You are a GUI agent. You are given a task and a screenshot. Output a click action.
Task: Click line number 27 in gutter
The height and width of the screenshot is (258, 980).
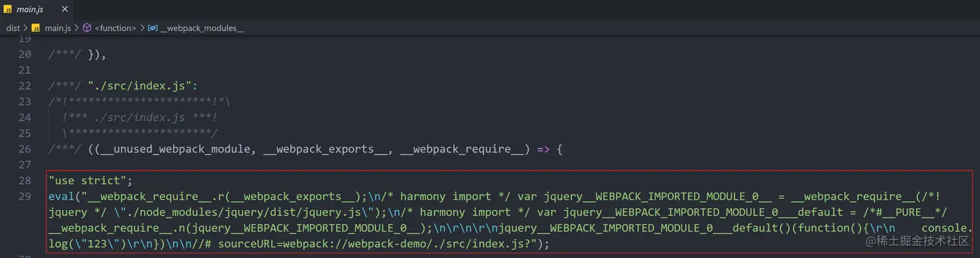pyautogui.click(x=25, y=165)
